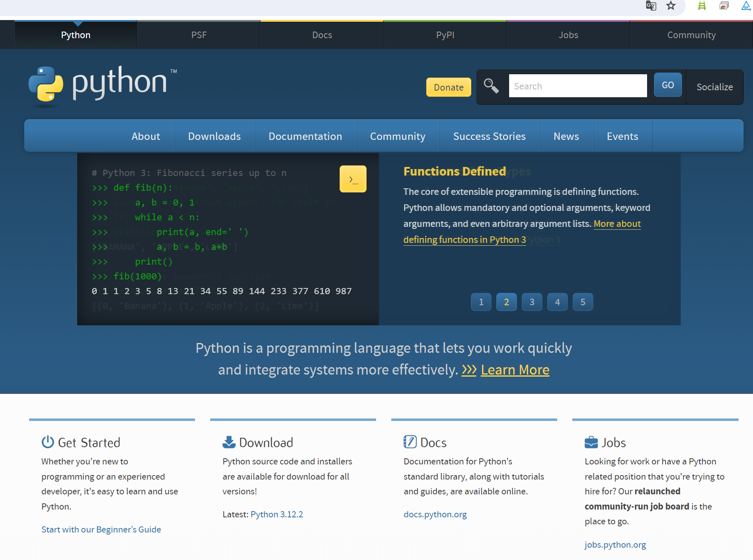This screenshot has width=753, height=560.
Task: Open the Downloads menu
Action: click(x=214, y=136)
